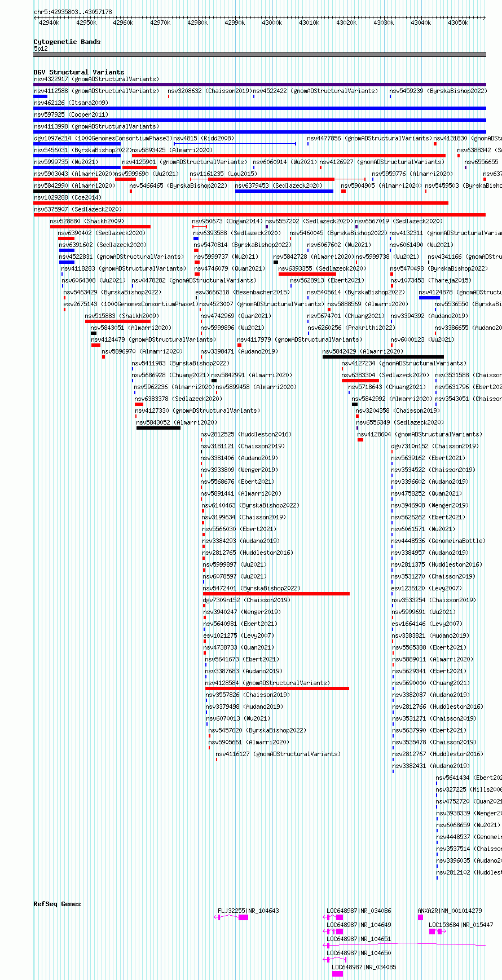
Task: Open the ANXA2R|NM_001014279 gene label
Action: tap(450, 911)
